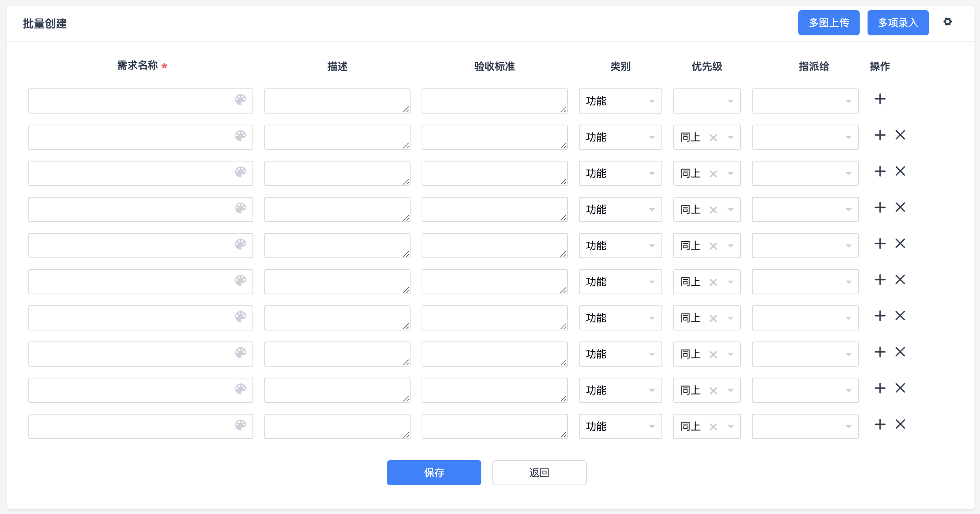The image size is (980, 514).
Task: Clear the '同上' priority in the last row
Action: coord(713,427)
